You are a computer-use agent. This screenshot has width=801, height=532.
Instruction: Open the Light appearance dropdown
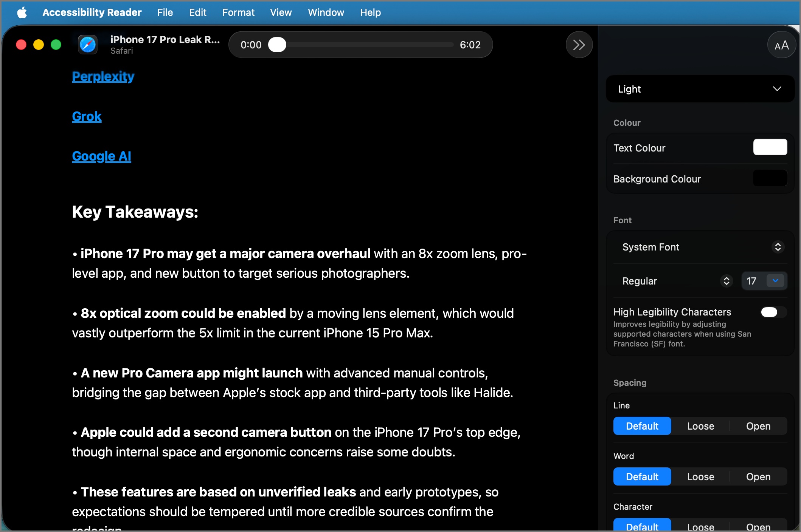pyautogui.click(x=699, y=89)
